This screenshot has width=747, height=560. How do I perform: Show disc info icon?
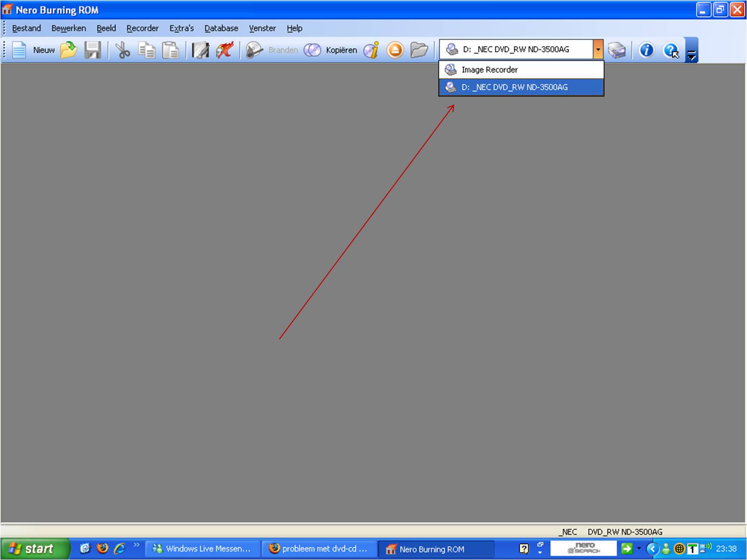click(x=372, y=50)
